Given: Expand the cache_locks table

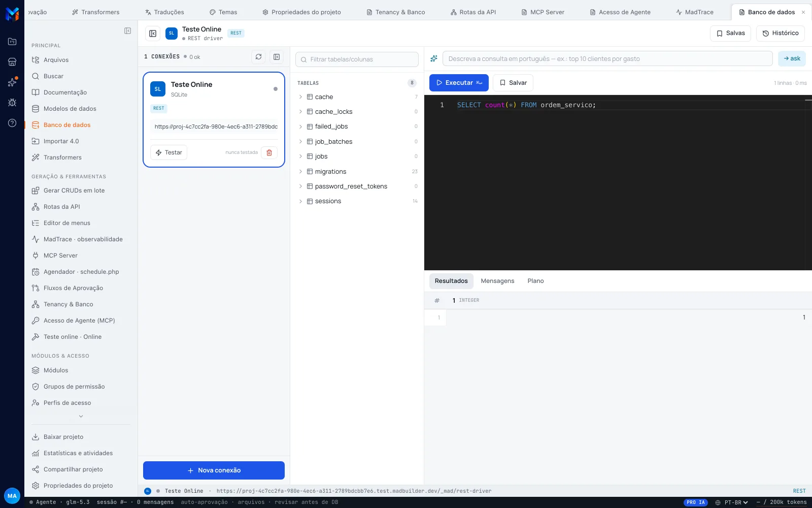Looking at the screenshot, I should [300, 112].
